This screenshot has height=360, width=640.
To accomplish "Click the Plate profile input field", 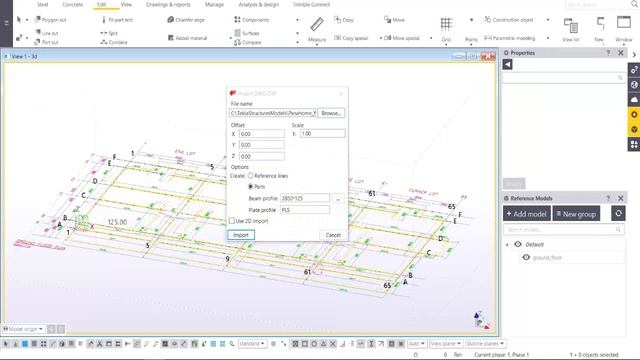I will (x=305, y=210).
